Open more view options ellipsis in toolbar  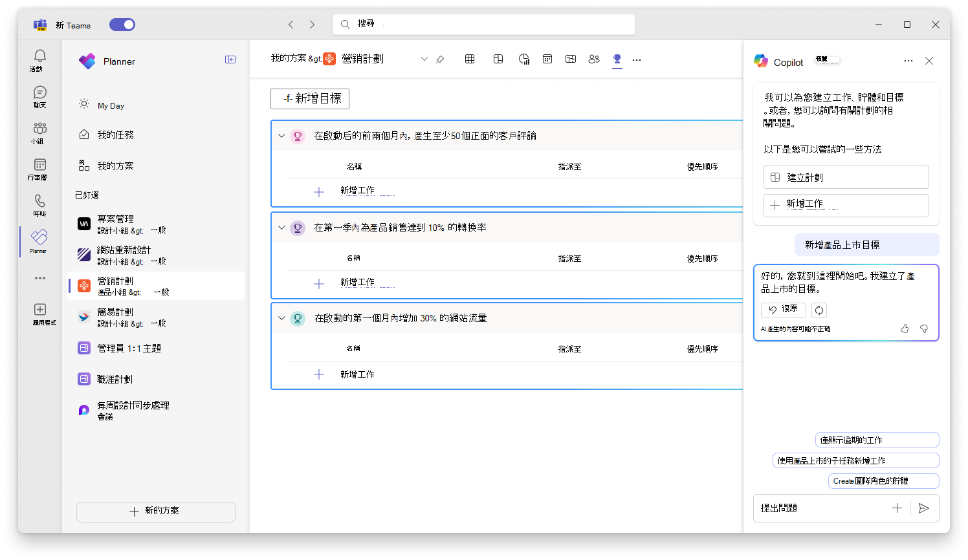click(x=637, y=59)
